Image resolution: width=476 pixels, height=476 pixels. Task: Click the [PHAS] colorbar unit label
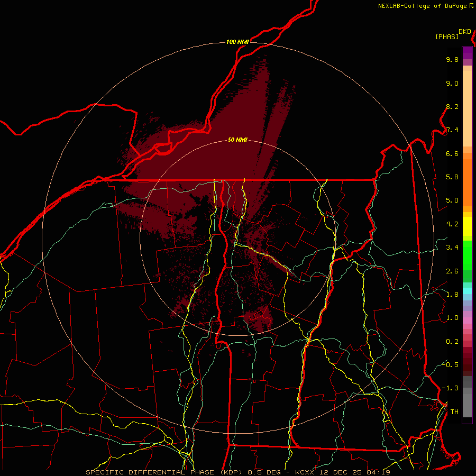[447, 36]
